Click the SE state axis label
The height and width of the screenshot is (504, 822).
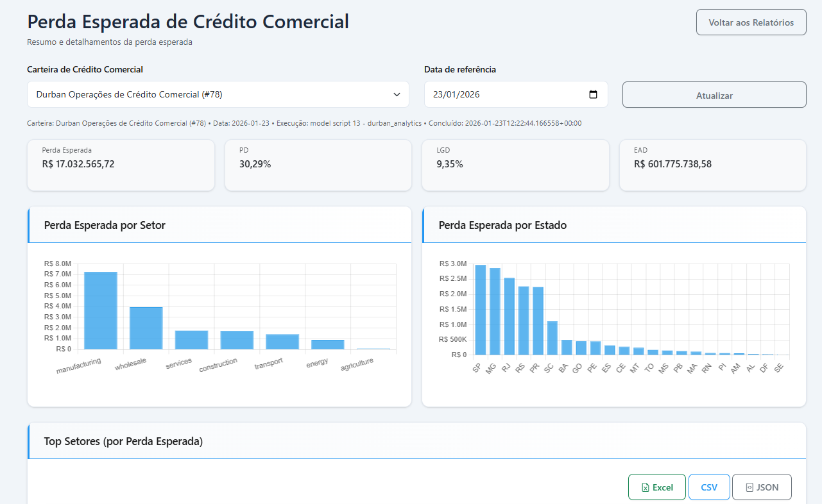(779, 367)
